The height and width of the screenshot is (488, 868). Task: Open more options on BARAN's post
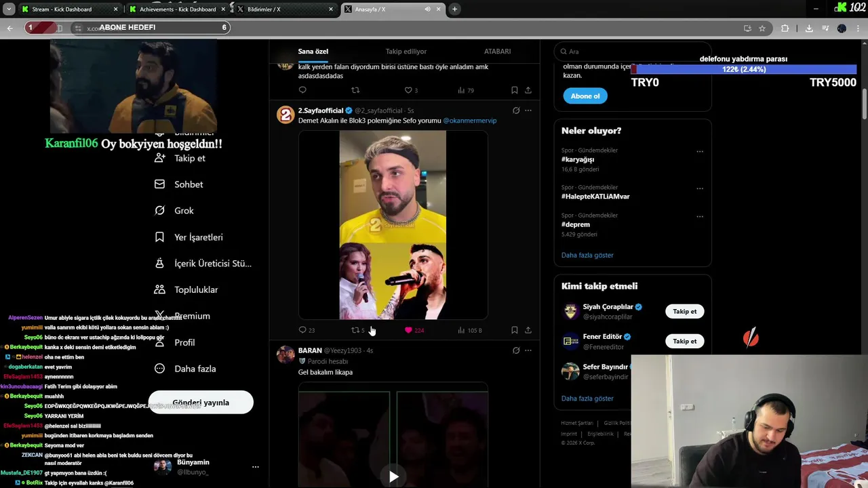pos(528,350)
